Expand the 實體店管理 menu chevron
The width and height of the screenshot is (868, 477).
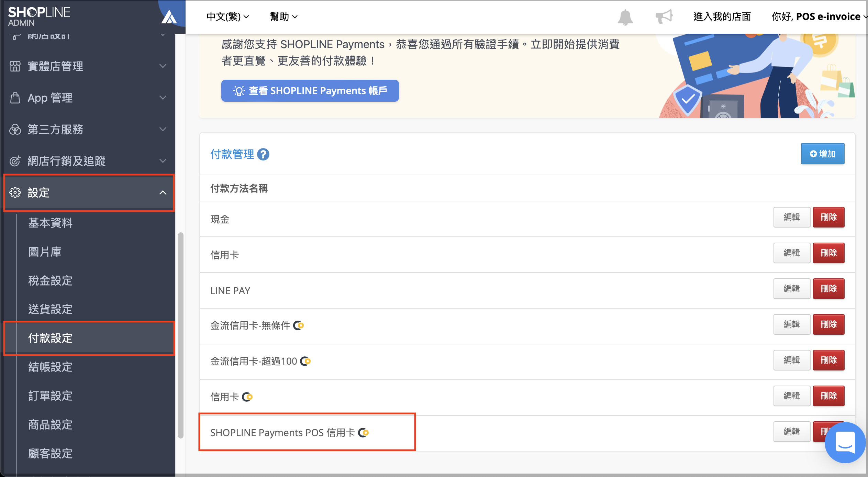click(163, 66)
